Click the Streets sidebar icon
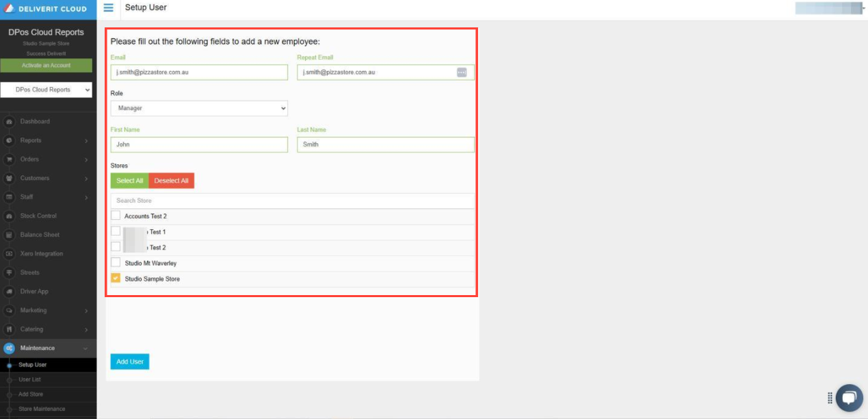 pos(10,272)
